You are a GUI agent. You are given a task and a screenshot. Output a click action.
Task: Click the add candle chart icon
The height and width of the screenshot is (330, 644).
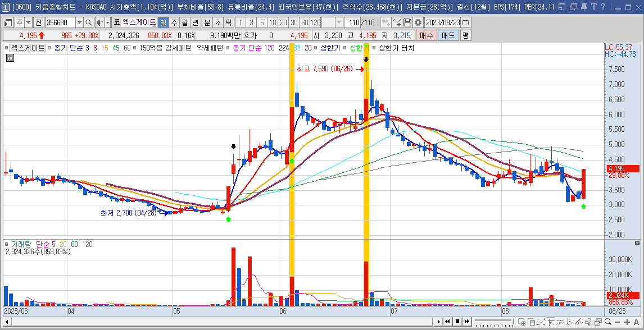coord(386,22)
